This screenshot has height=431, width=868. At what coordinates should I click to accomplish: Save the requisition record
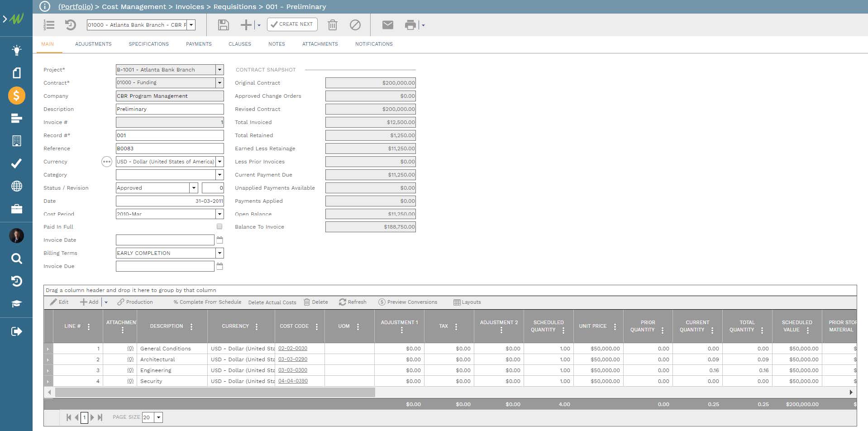tap(223, 25)
